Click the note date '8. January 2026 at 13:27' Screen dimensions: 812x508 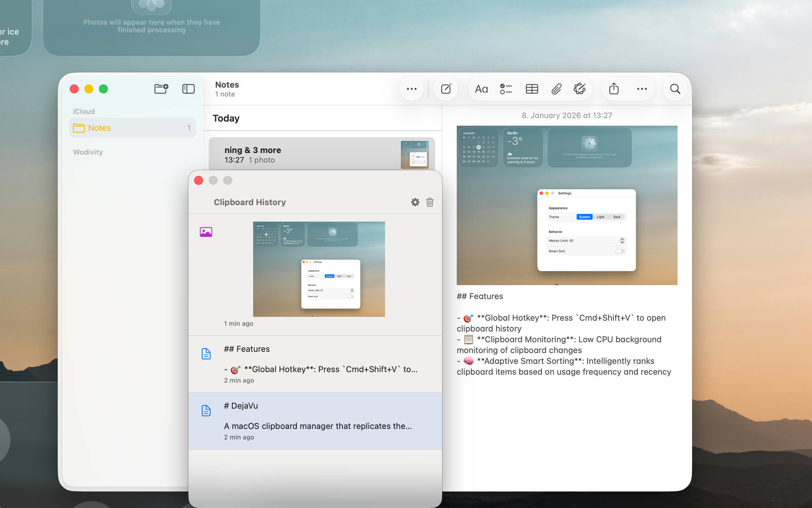tap(567, 115)
